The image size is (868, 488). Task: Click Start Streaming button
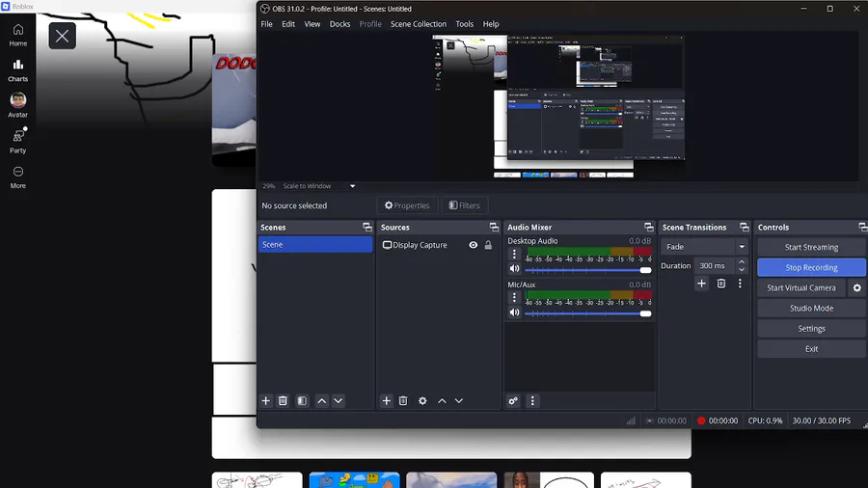point(811,247)
